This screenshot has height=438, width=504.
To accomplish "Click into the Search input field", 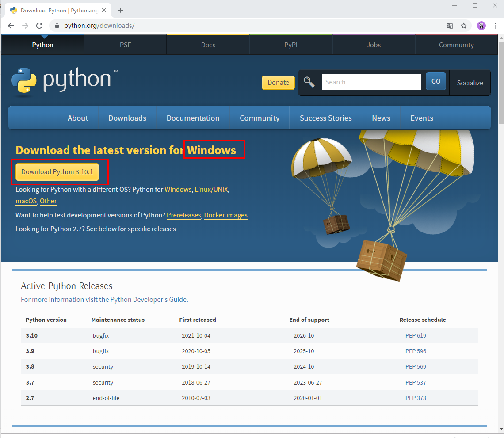I will click(371, 82).
